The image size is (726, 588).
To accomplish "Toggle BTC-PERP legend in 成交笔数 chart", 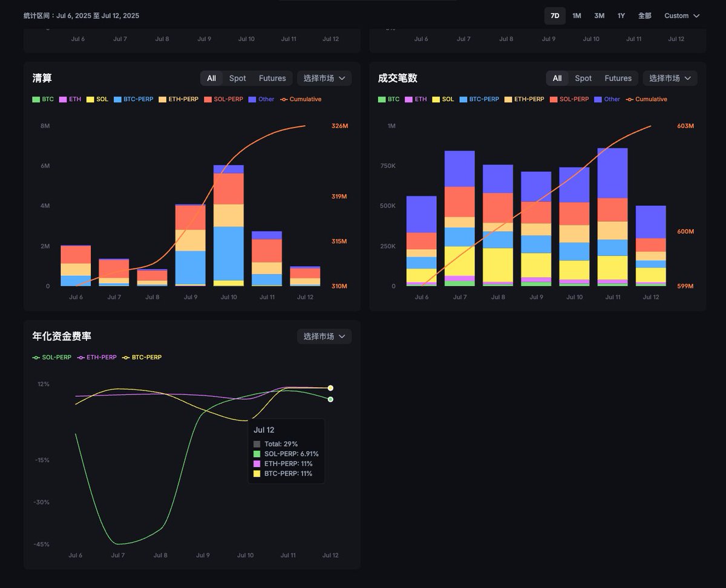I will pos(479,99).
